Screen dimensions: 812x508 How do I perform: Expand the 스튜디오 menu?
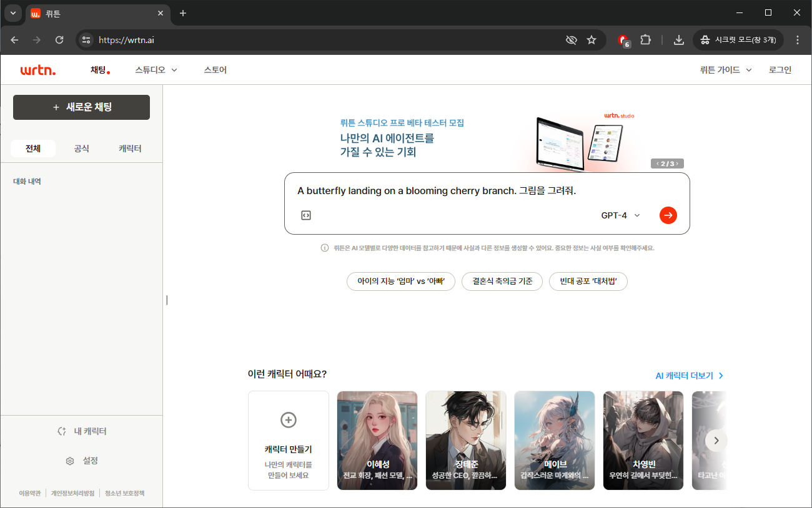coord(156,70)
